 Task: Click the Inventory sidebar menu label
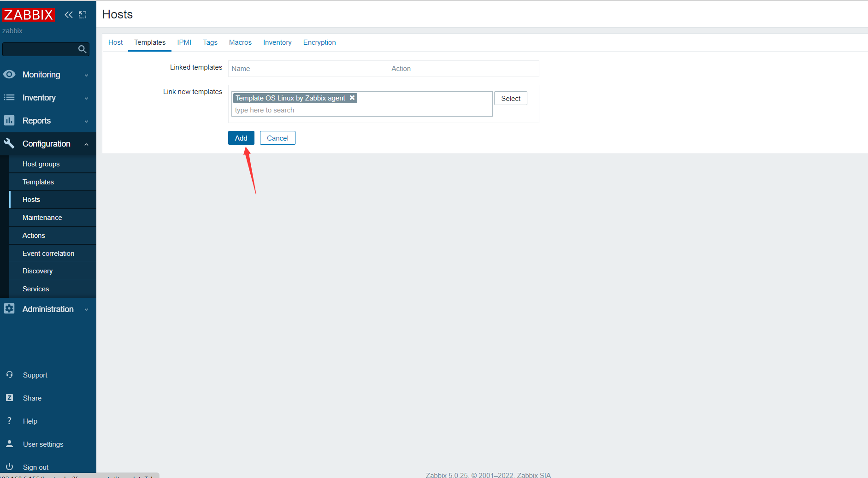[x=39, y=98]
